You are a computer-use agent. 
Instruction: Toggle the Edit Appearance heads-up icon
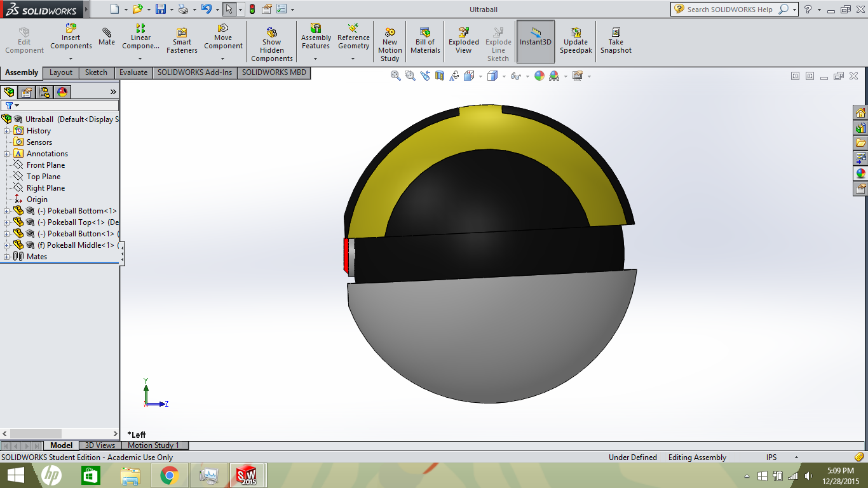pos(539,76)
